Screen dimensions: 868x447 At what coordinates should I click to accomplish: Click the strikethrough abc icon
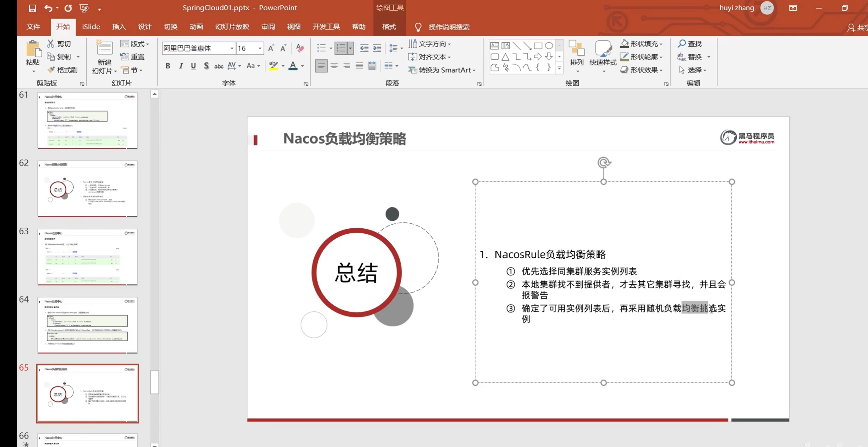pos(219,66)
